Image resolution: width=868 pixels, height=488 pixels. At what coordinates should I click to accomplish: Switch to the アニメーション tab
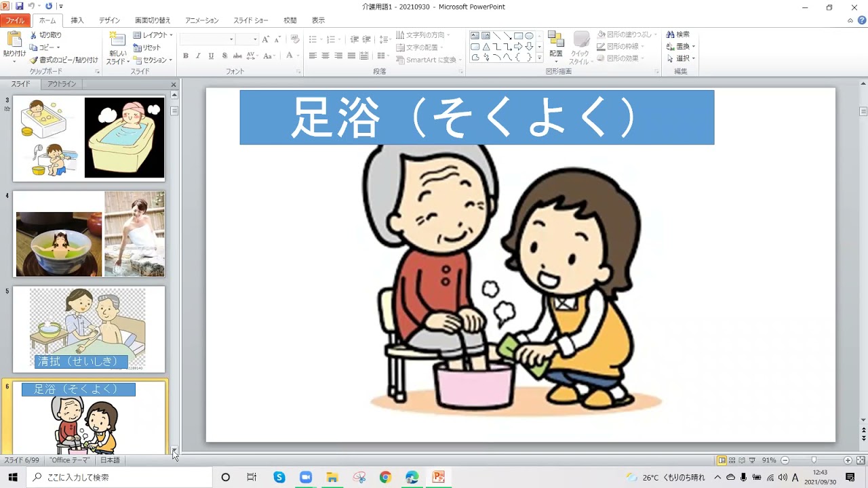(202, 21)
